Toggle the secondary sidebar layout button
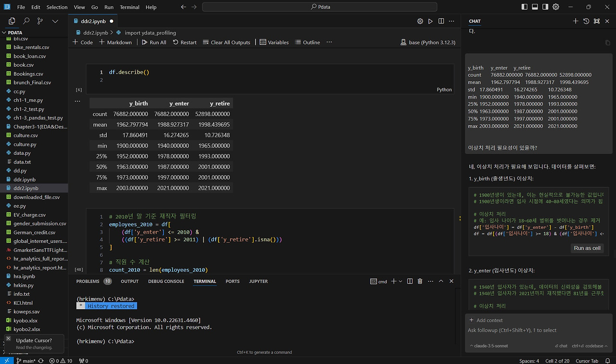Viewport: 616px width, 364px height. pos(545,7)
